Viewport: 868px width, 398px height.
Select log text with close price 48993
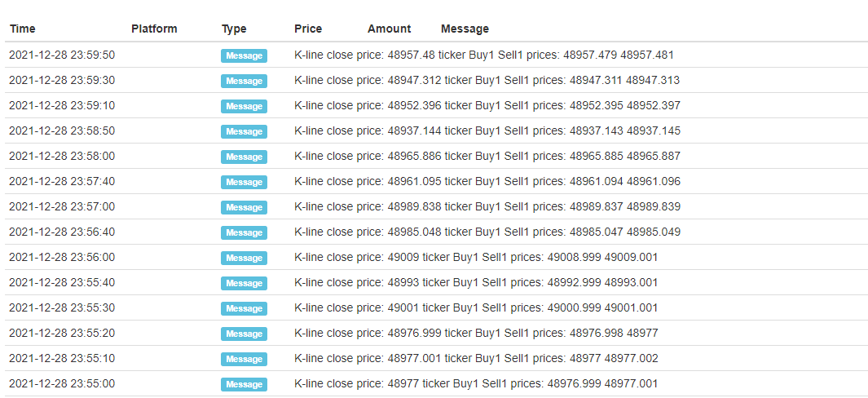(x=476, y=283)
